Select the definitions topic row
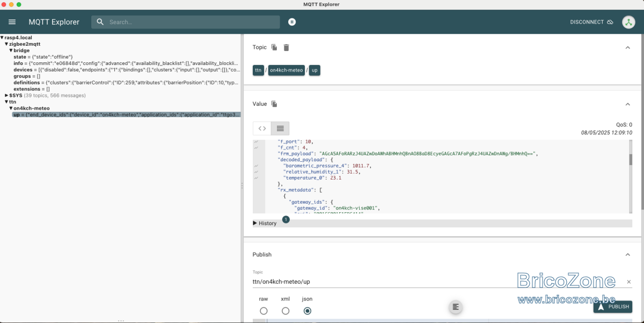The width and height of the screenshot is (644, 323). (x=126, y=83)
